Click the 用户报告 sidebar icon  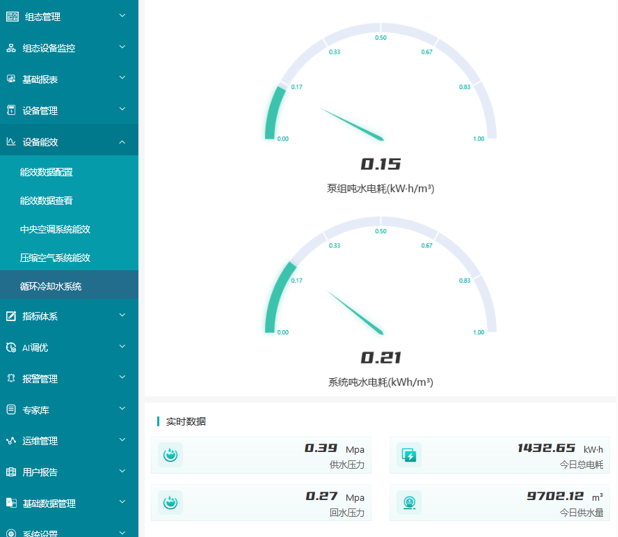[11, 472]
